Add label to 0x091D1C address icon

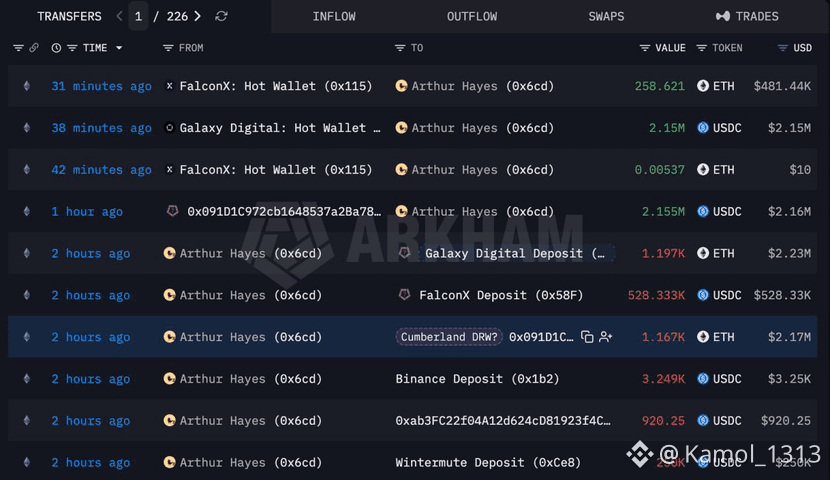pyautogui.click(x=606, y=337)
